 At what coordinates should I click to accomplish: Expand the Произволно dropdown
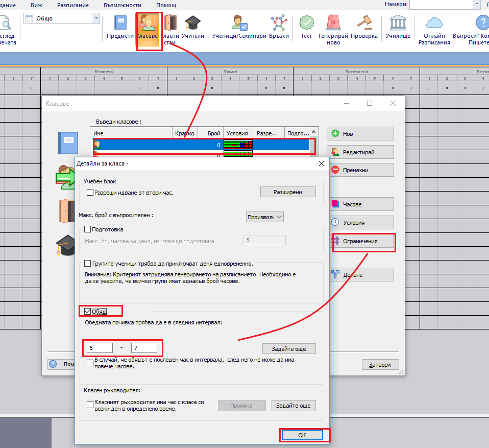click(264, 217)
